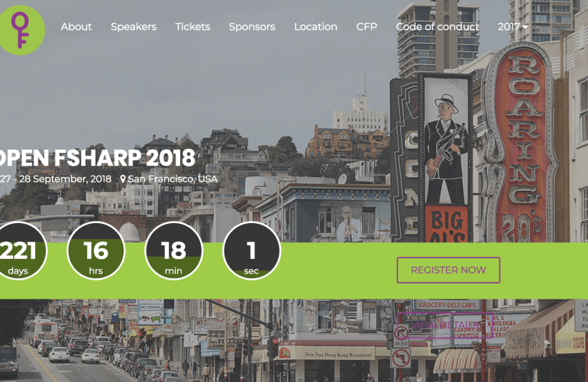This screenshot has width=588, height=382.
Task: Select the CFP nav link
Action: click(367, 27)
